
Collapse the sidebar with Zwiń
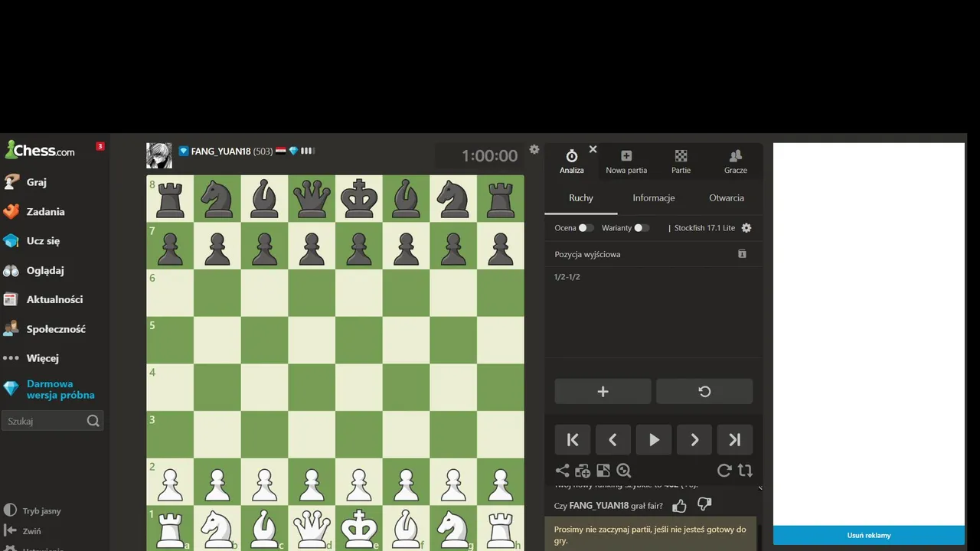23,530
